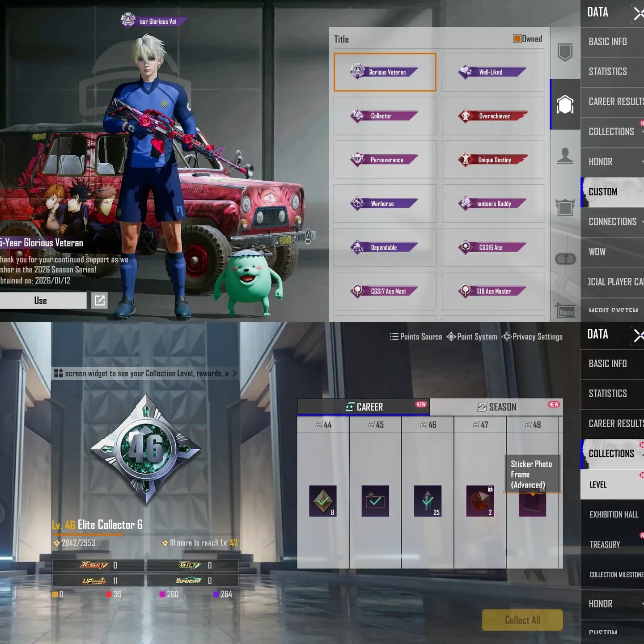Open the avatar frame icon tab
Screen dimensions: 644x644
tap(565, 207)
